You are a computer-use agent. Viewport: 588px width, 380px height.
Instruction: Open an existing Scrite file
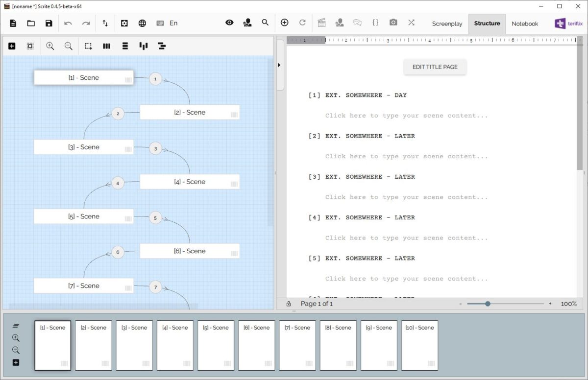coord(30,23)
